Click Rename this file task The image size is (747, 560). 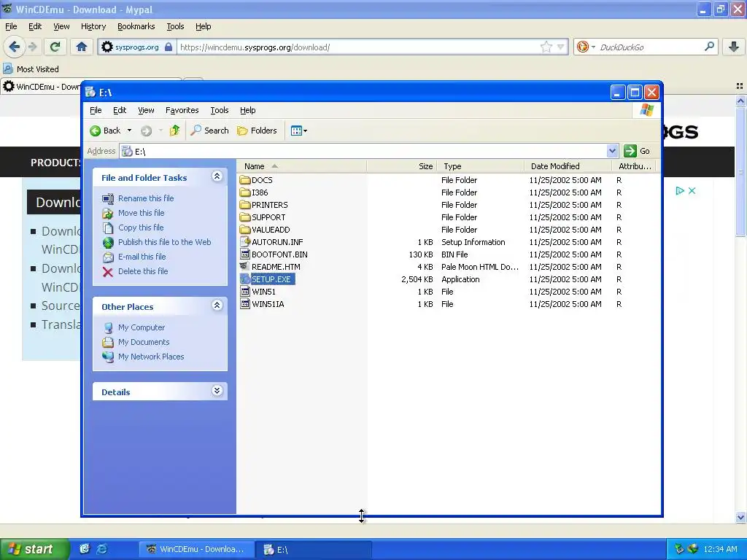pos(146,198)
